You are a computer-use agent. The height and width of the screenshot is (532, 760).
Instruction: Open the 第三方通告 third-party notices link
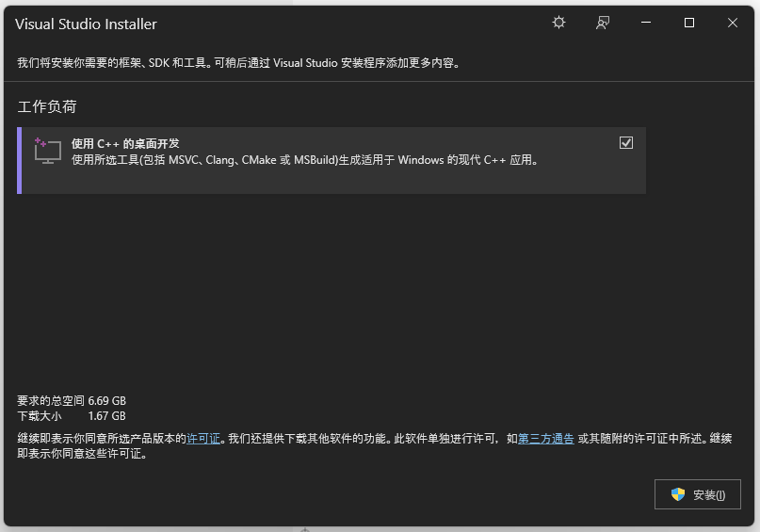click(x=546, y=439)
